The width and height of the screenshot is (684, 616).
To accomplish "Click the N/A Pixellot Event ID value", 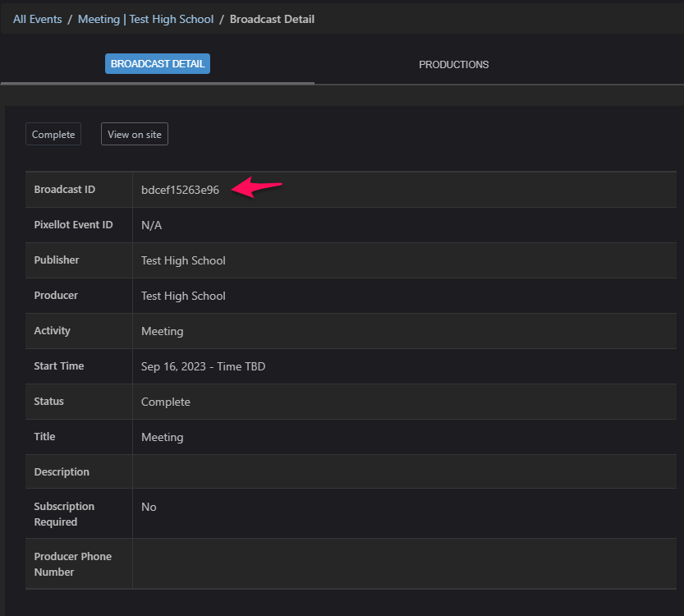I will (x=151, y=225).
